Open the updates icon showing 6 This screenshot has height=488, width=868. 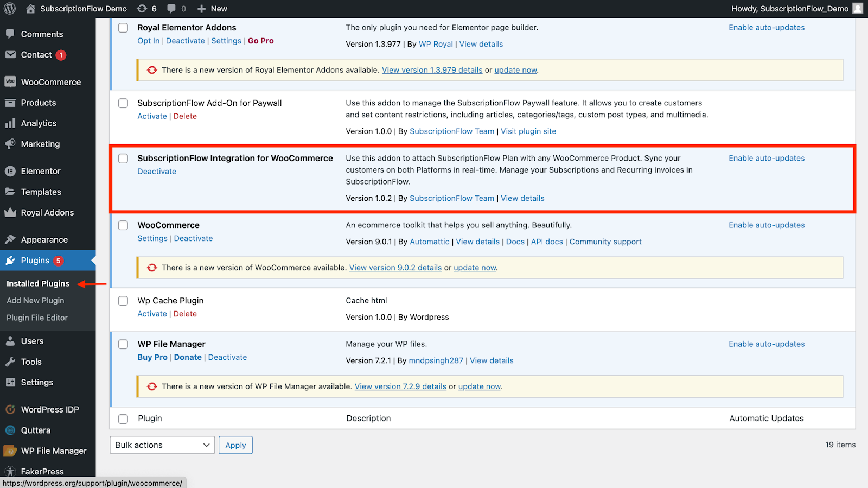coord(142,9)
